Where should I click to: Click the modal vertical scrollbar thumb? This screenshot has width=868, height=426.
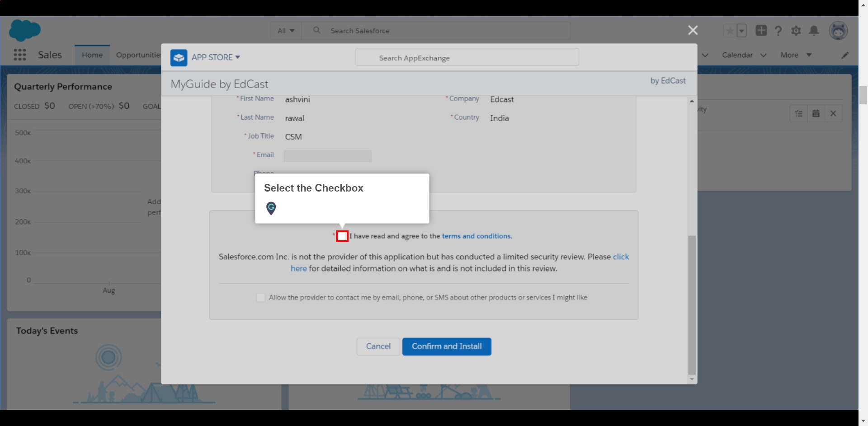click(x=692, y=305)
